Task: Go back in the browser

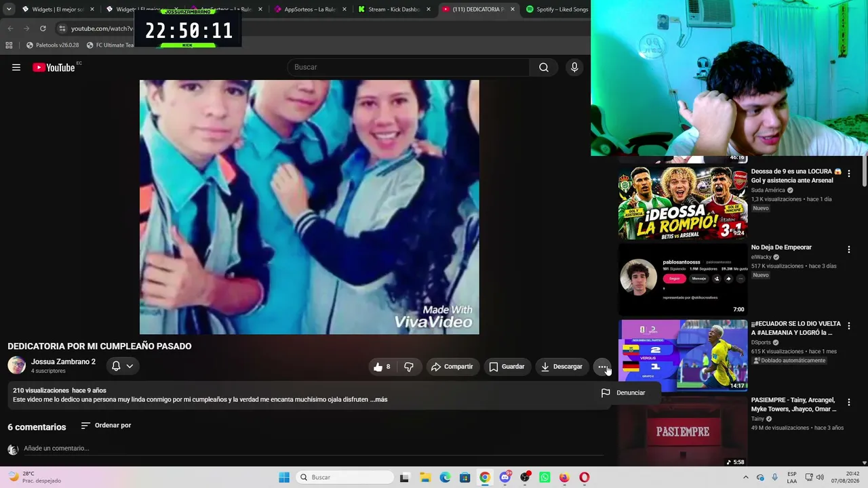Action: tap(10, 28)
